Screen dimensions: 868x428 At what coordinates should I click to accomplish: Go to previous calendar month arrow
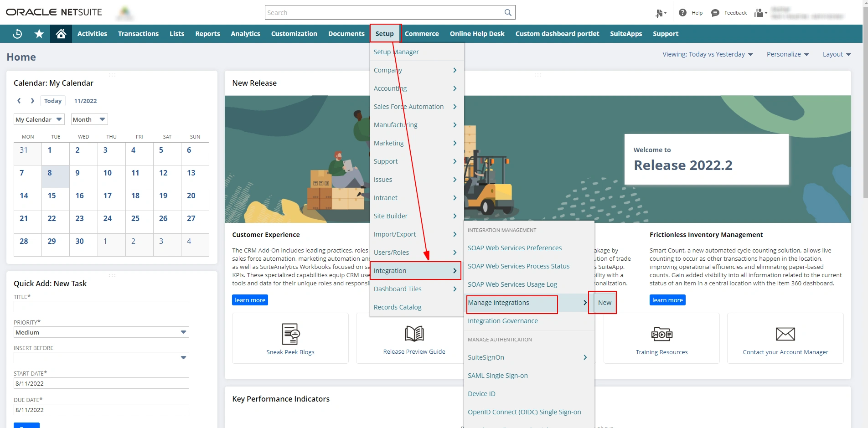point(19,101)
